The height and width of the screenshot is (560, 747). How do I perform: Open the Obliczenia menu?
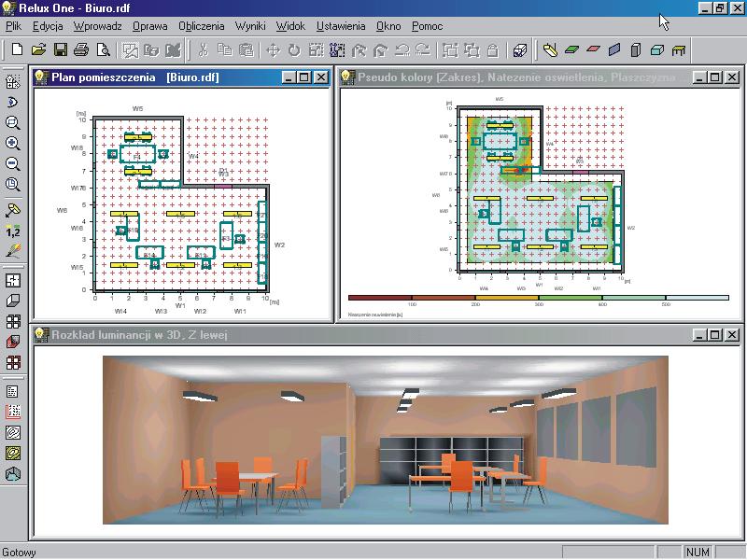pyautogui.click(x=201, y=26)
